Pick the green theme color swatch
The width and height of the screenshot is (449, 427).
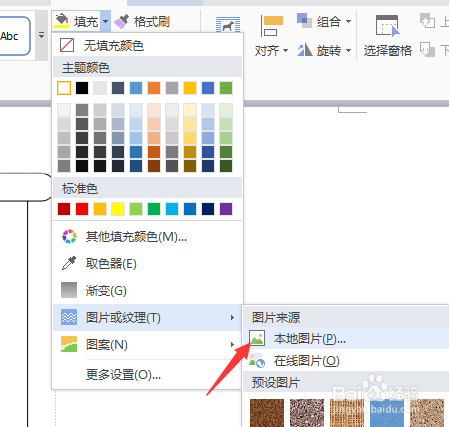pyautogui.click(x=226, y=88)
